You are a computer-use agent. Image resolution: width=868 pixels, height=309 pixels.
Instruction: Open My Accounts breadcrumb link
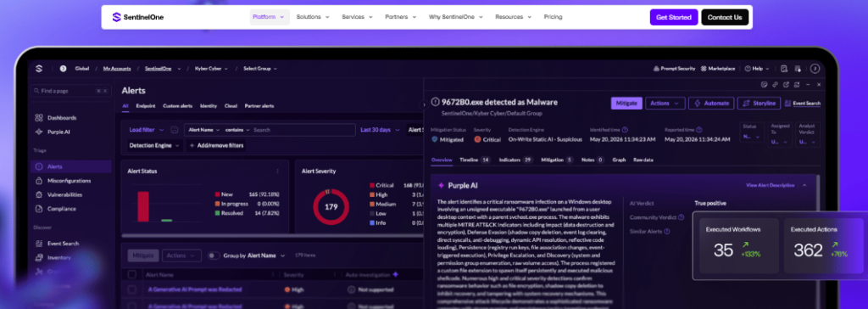point(117,69)
